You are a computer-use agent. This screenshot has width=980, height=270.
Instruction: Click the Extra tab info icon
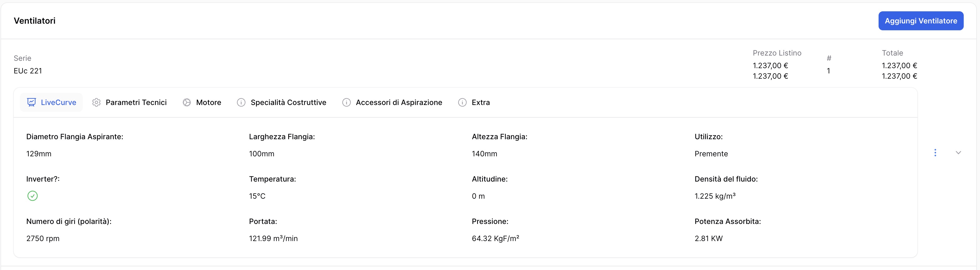pyautogui.click(x=462, y=102)
